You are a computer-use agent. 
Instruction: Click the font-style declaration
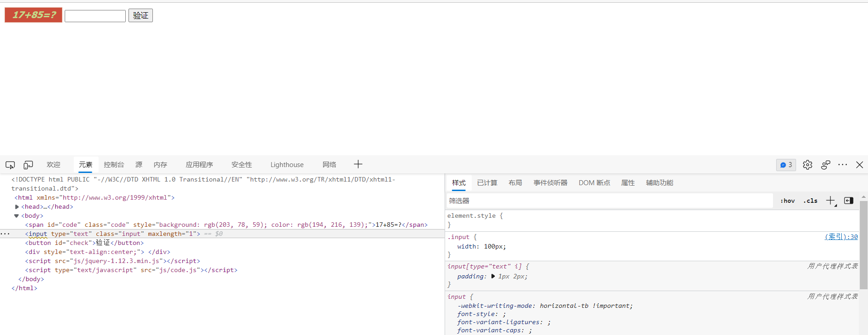[482, 314]
